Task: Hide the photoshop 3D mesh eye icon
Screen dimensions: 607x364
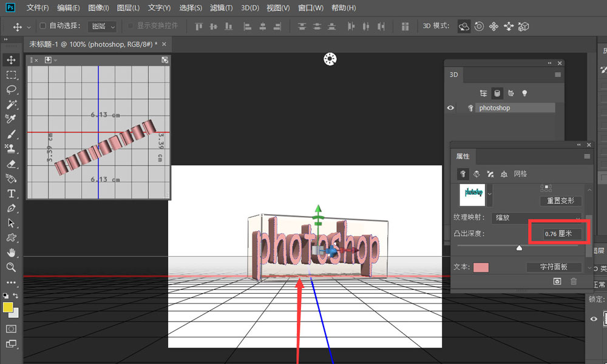Action: (x=450, y=108)
